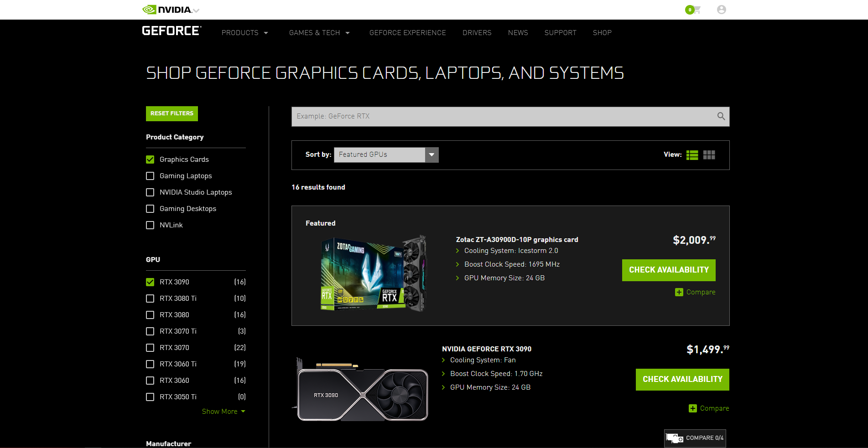Open the News nav item
868x448 pixels.
click(x=518, y=33)
